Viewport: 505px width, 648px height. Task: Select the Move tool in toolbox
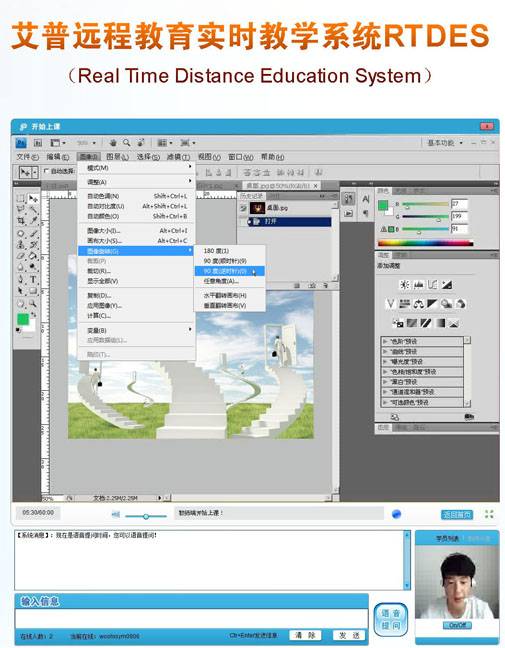click(x=33, y=198)
